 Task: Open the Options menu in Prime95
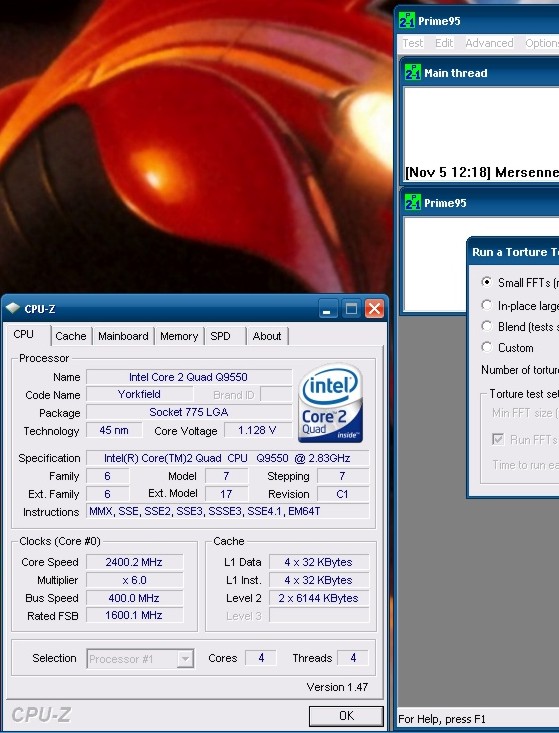point(541,43)
